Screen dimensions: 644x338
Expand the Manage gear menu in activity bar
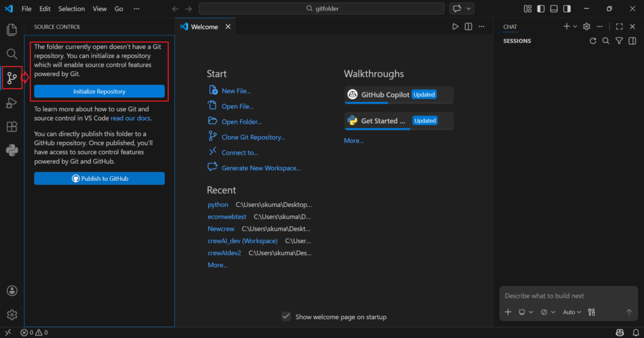point(11,315)
